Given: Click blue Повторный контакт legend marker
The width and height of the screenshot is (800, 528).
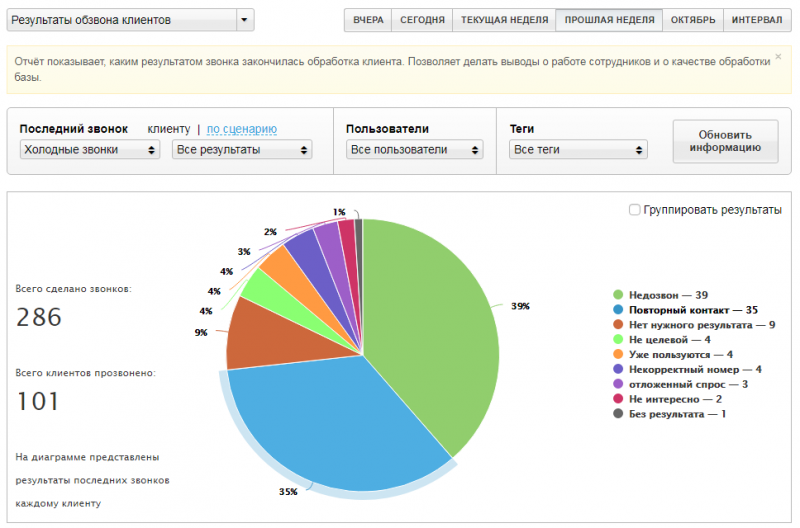Looking at the screenshot, I should pyautogui.click(x=618, y=310).
